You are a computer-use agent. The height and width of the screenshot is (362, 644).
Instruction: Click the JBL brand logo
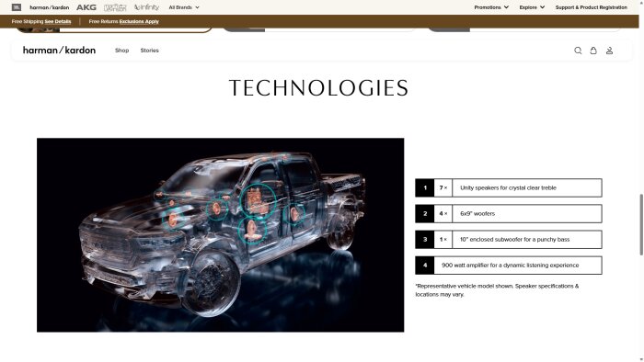(17, 7)
